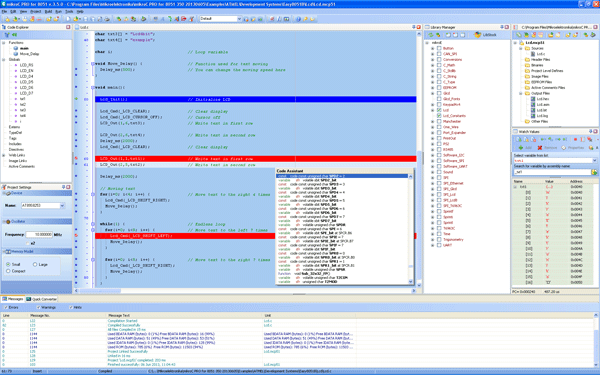Open the Select variable from list dropdown
This screenshot has width=600, height=375.
pyautogui.click(x=594, y=161)
